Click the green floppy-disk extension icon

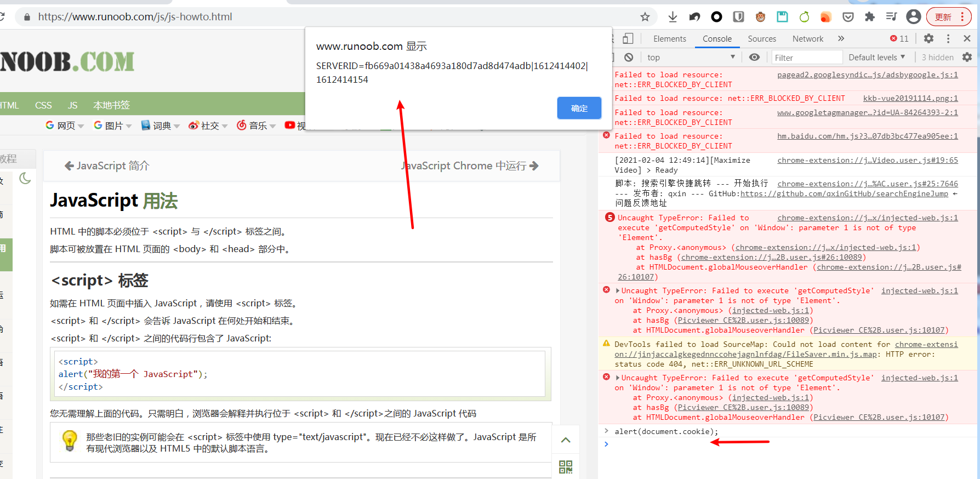(782, 17)
